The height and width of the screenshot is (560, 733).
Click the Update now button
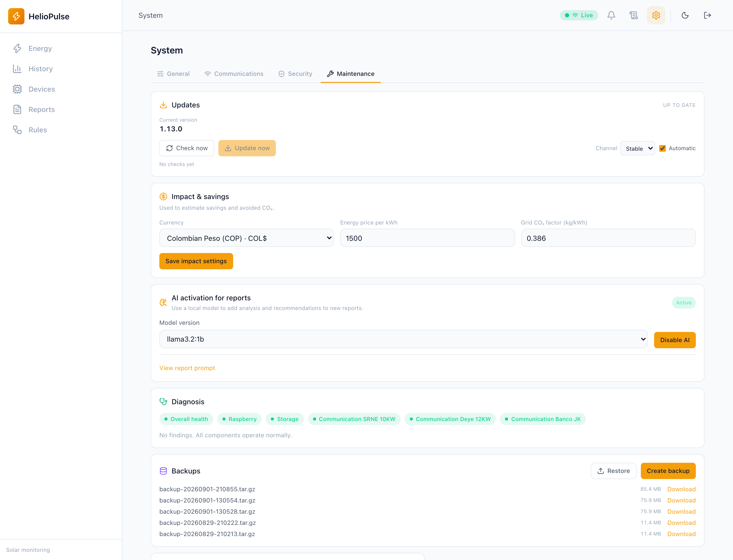(247, 148)
